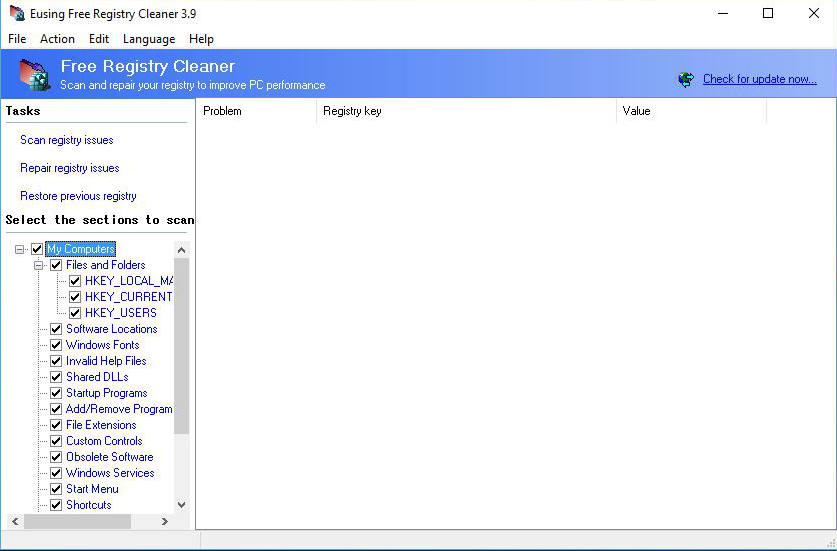
Task: Uncheck the My Computers checkbox
Action: click(37, 249)
